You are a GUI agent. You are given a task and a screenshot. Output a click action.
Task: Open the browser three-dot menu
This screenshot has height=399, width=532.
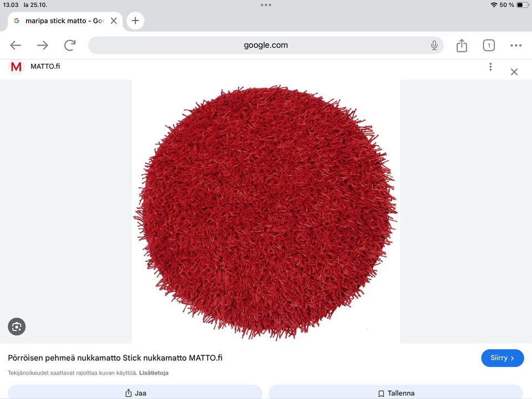pos(516,45)
